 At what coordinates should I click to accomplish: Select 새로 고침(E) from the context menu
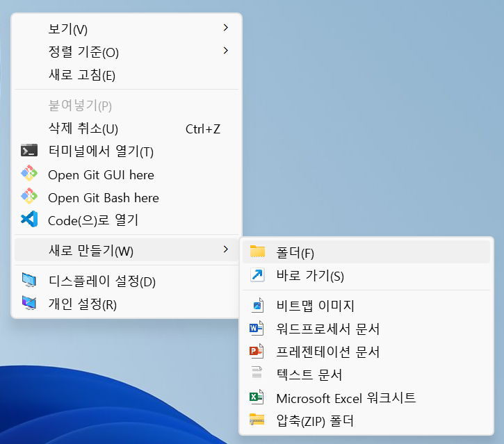[81, 75]
